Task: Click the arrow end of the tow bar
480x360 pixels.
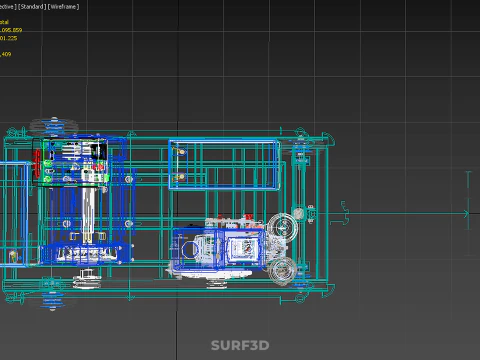Action: click(468, 213)
